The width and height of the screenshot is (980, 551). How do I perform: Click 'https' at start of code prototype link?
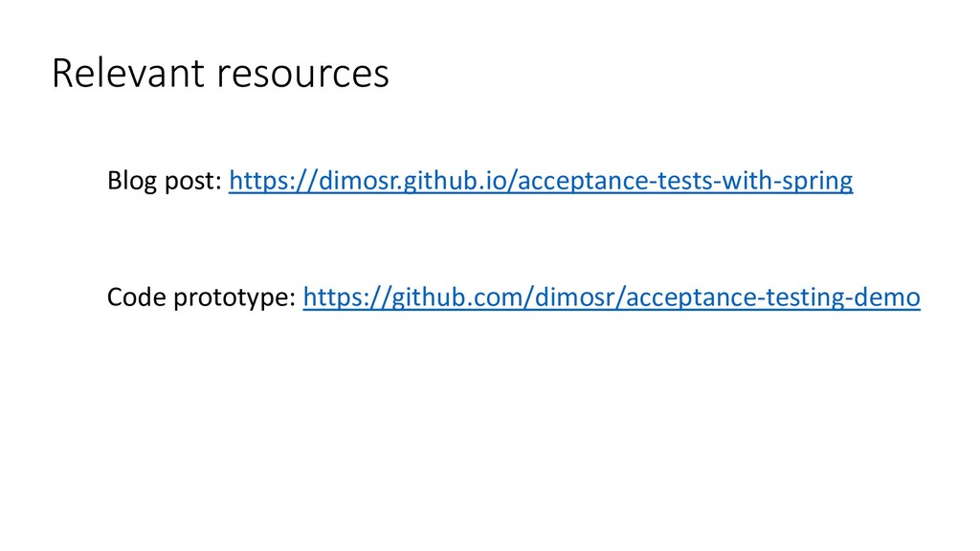326,298
